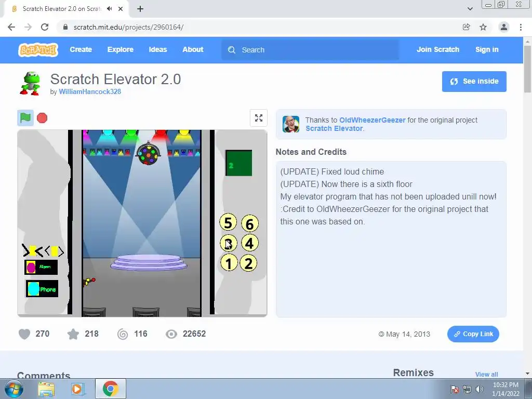
Task: Click View all remixes link
Action: pyautogui.click(x=486, y=374)
